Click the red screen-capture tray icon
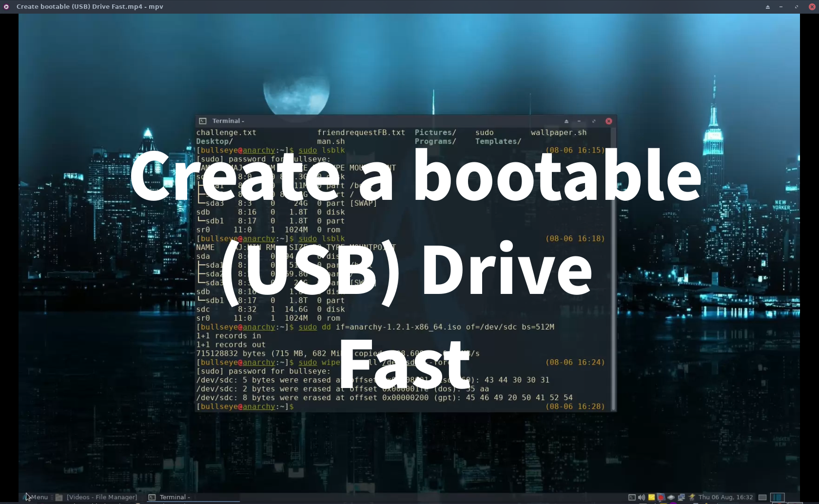The image size is (819, 504). [x=661, y=497]
